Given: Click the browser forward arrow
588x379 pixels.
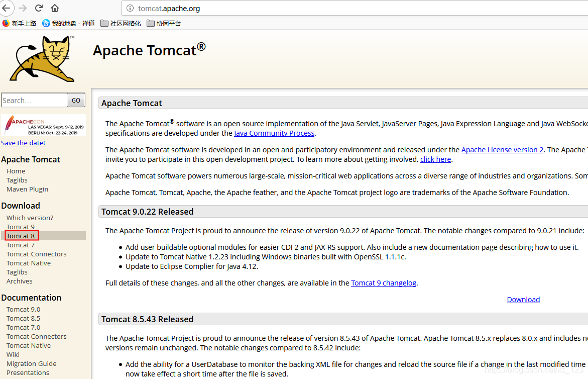Looking at the screenshot, I should (x=23, y=8).
